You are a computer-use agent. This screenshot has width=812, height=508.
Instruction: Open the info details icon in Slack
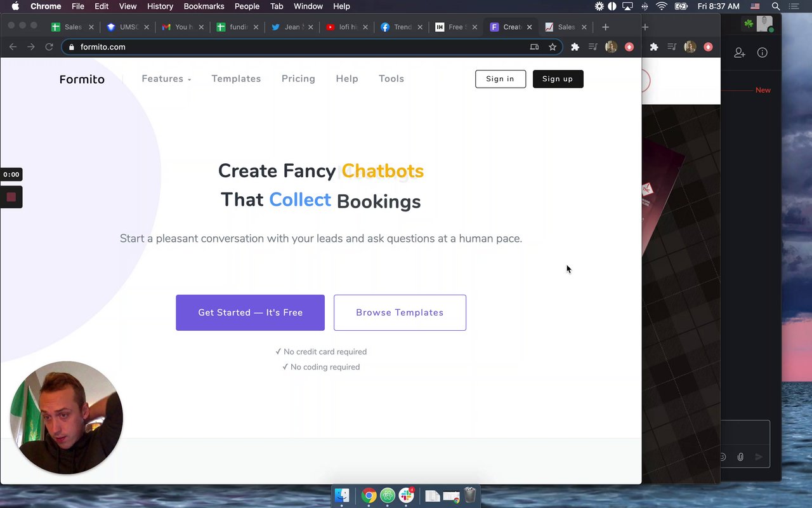pyautogui.click(x=763, y=53)
